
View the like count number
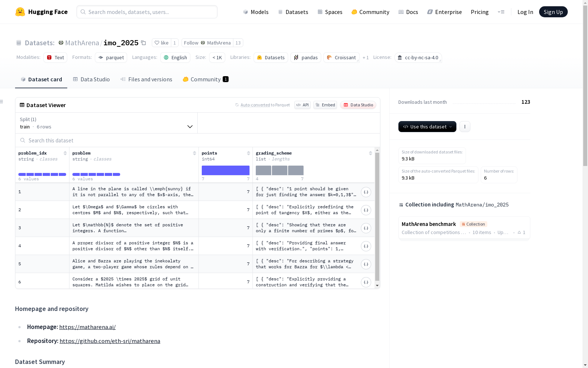point(175,43)
